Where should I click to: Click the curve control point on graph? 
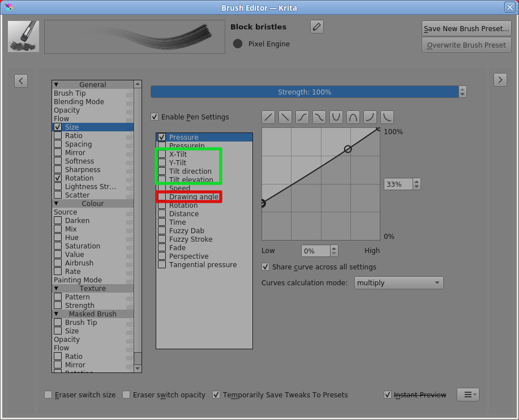tap(348, 149)
